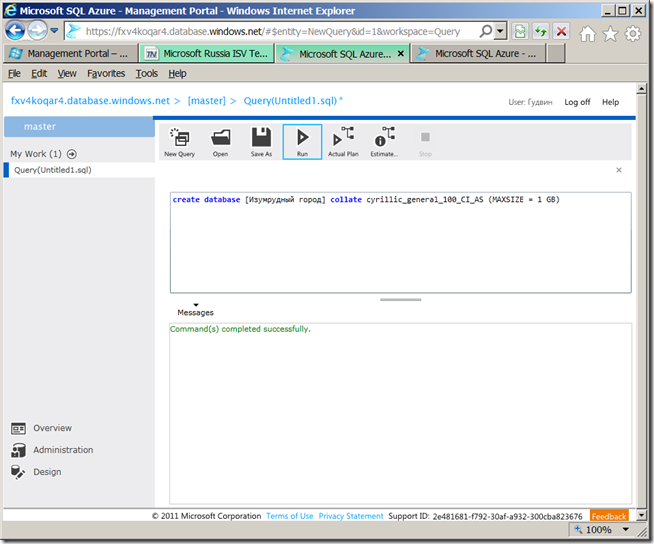Viewport: 654px width, 544px height.
Task: Open a saved query file
Action: point(220,142)
